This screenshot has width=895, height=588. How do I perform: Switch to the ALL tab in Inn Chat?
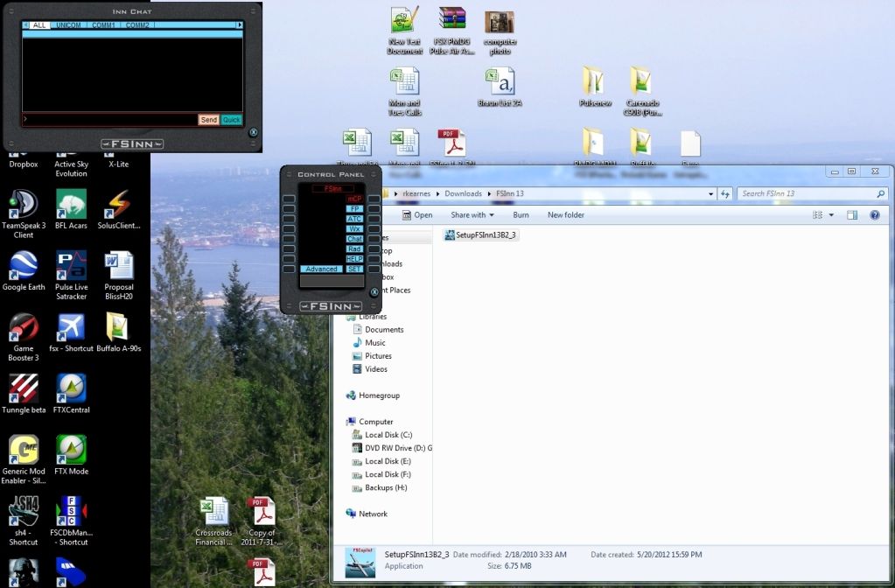coord(38,25)
